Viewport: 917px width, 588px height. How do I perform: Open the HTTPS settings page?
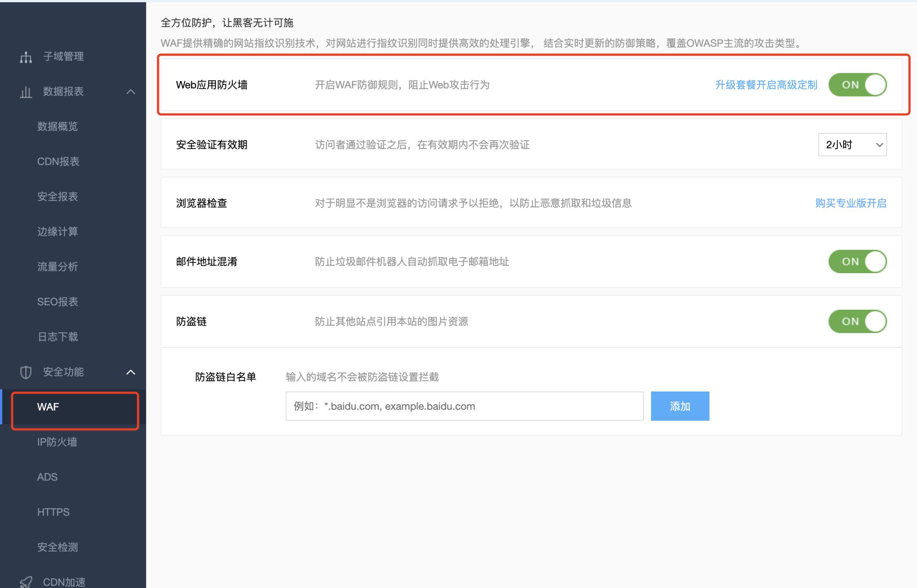pyautogui.click(x=53, y=512)
